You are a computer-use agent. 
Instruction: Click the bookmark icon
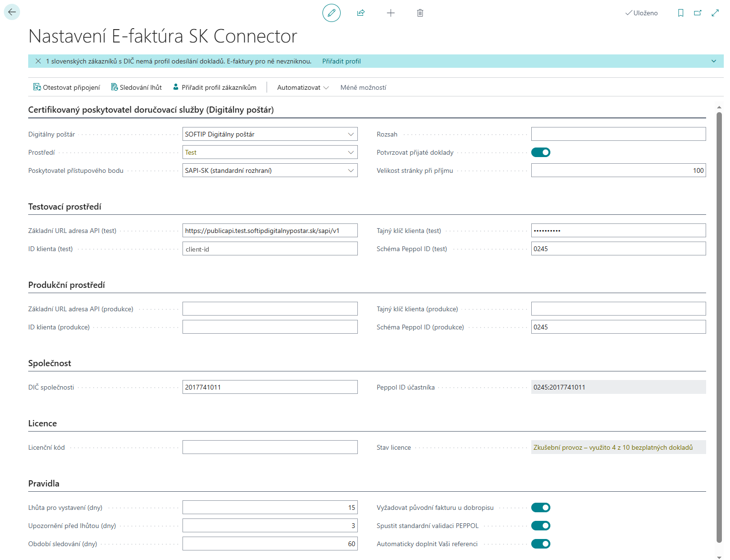click(681, 13)
